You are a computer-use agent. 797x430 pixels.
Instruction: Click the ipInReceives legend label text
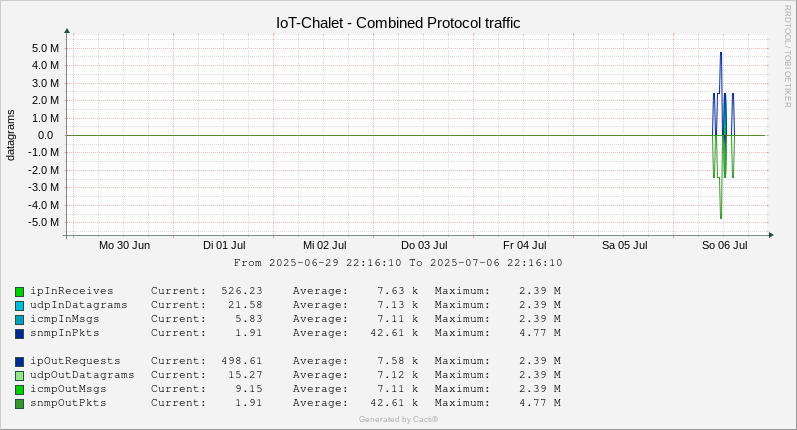(72, 291)
